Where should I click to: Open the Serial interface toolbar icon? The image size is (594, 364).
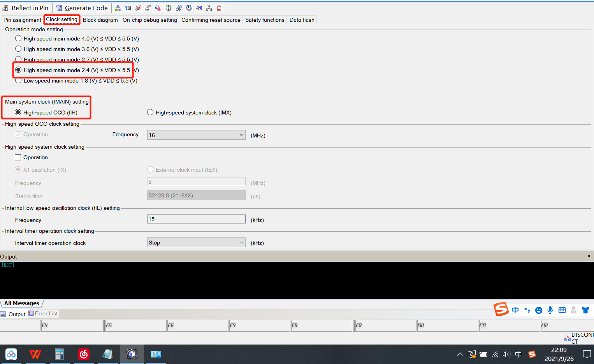[x=148, y=8]
